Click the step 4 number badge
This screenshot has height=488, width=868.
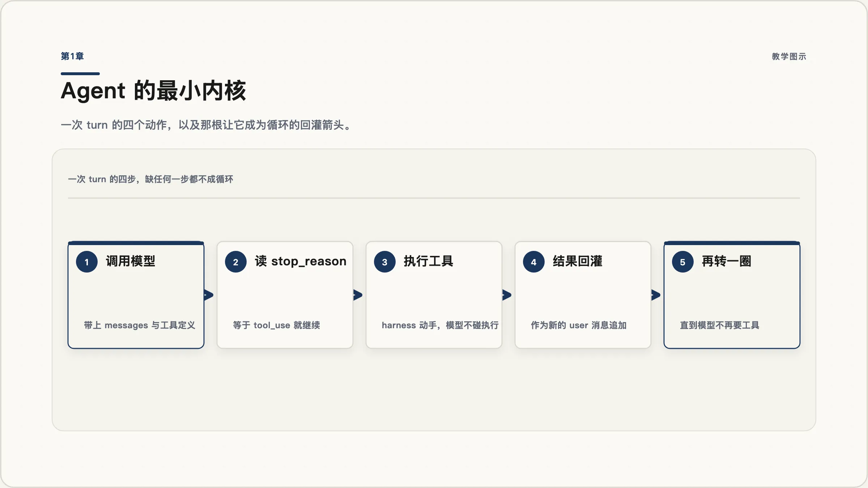pyautogui.click(x=534, y=262)
